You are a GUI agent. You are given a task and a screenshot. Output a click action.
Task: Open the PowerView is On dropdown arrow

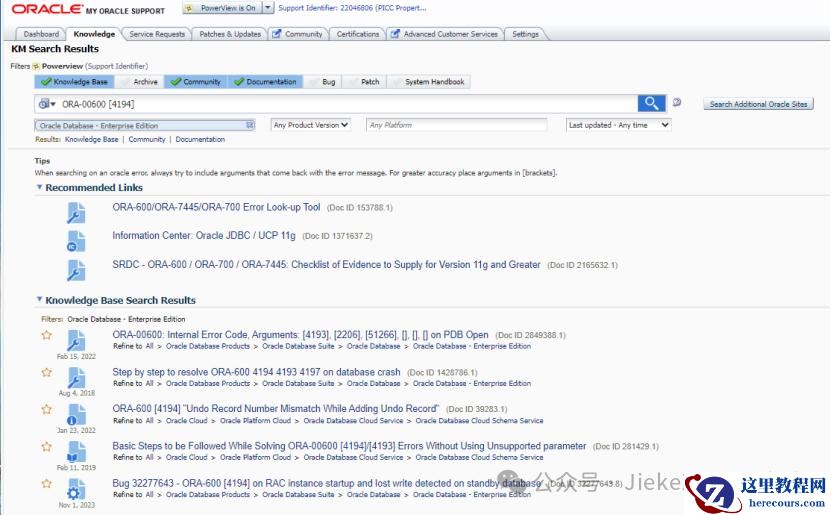268,8
